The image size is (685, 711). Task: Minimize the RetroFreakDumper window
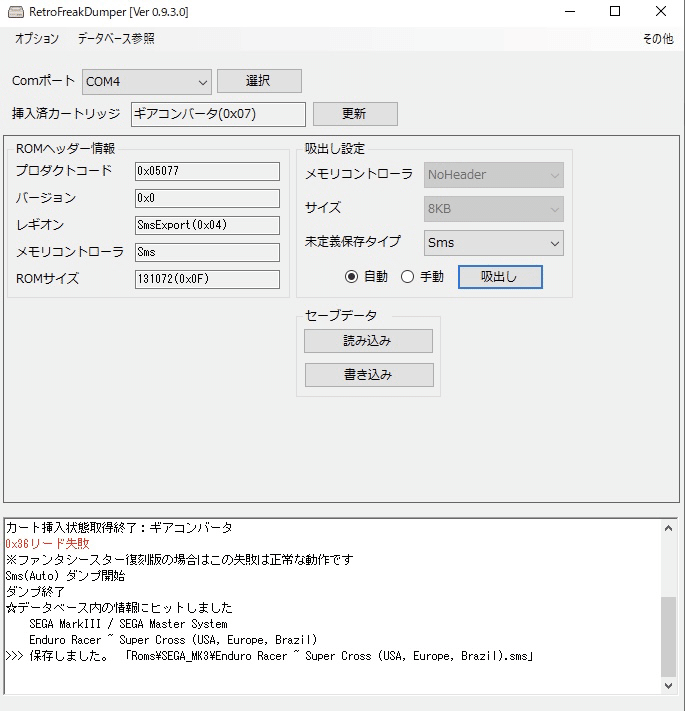click(570, 11)
